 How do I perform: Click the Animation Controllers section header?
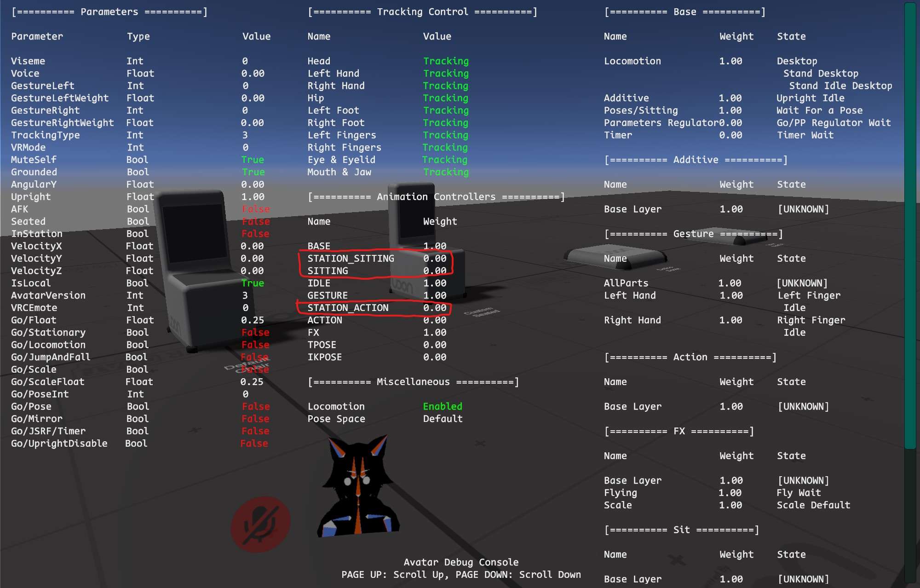click(436, 197)
